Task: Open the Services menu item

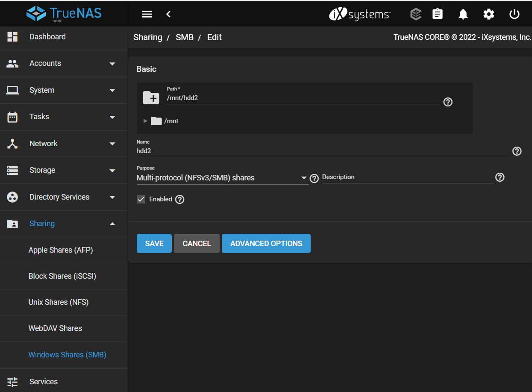Action: 44,382
